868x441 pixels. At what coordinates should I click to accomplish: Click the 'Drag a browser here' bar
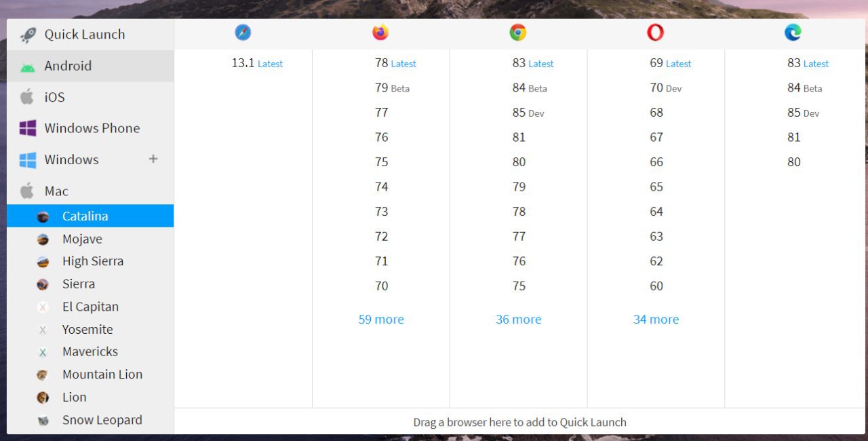click(x=519, y=422)
